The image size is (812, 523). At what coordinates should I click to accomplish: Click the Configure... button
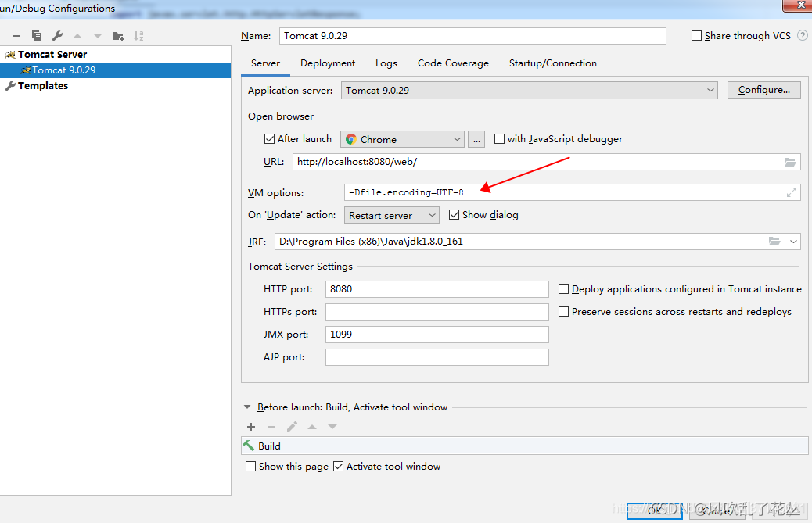point(763,90)
